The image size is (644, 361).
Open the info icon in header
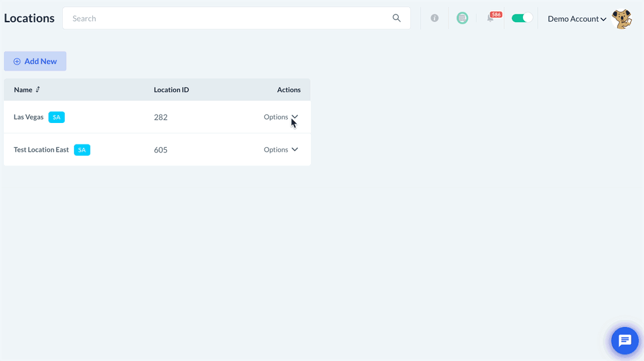(435, 18)
